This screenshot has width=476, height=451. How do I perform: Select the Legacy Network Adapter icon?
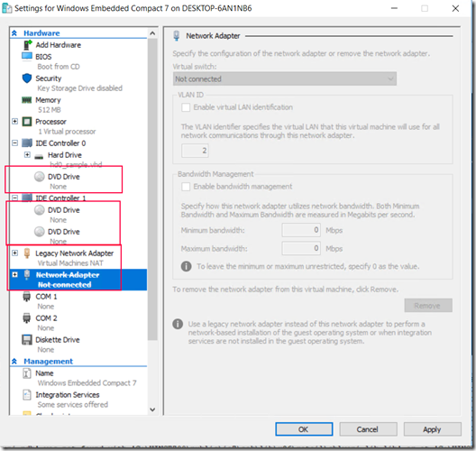27,253
